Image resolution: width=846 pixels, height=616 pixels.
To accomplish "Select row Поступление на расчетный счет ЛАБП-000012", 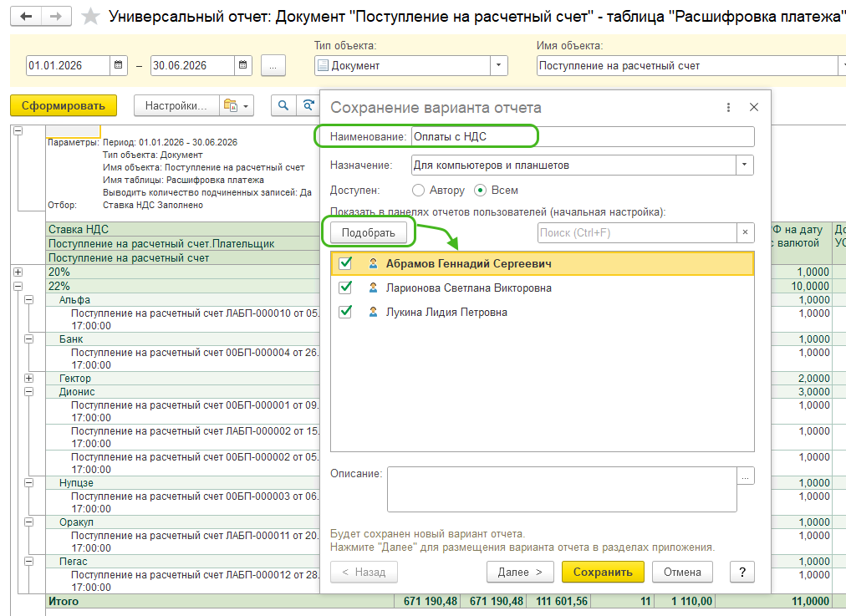I will point(183,581).
